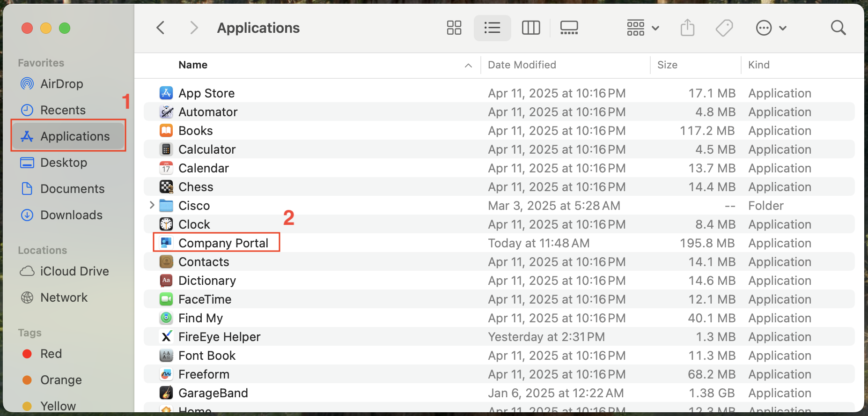The image size is (868, 416).
Task: Select the FaceTime app icon
Action: pos(166,299)
